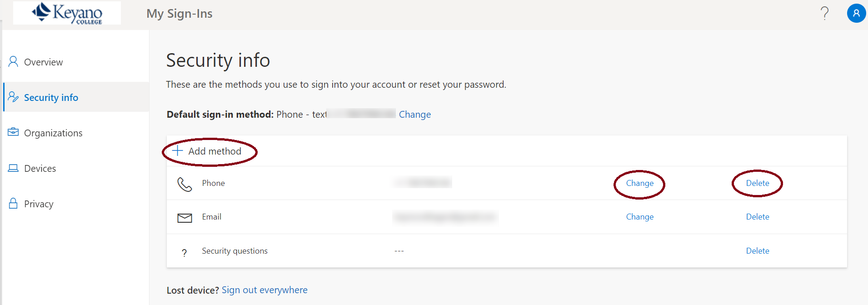Delete the Email method

757,217
